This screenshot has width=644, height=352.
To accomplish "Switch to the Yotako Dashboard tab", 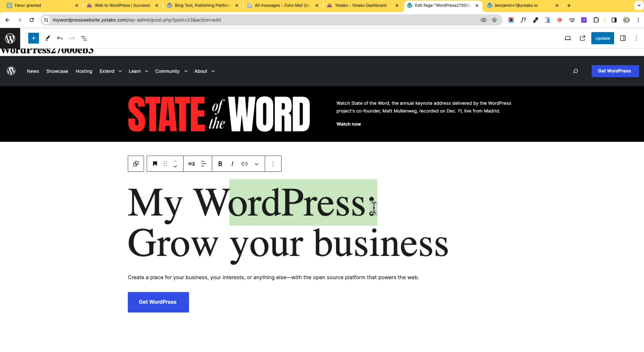I will [x=360, y=5].
